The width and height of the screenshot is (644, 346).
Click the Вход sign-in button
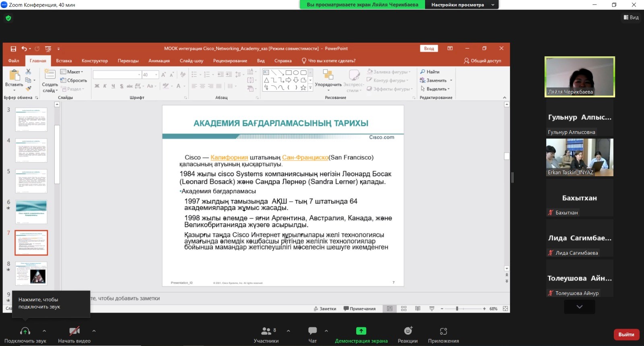[x=429, y=48]
